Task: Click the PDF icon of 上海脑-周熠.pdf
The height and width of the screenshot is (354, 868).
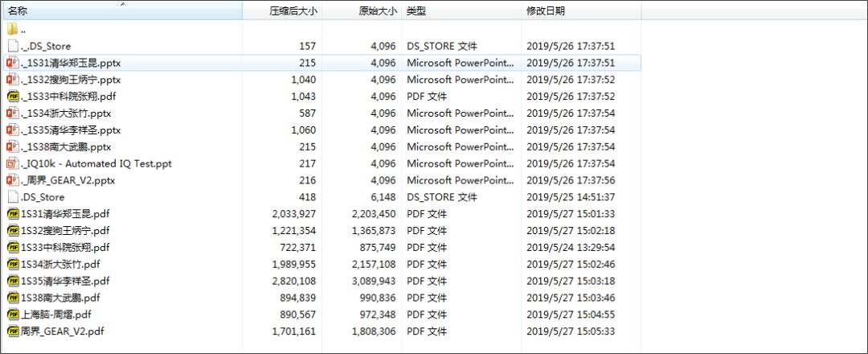Action: [x=13, y=315]
